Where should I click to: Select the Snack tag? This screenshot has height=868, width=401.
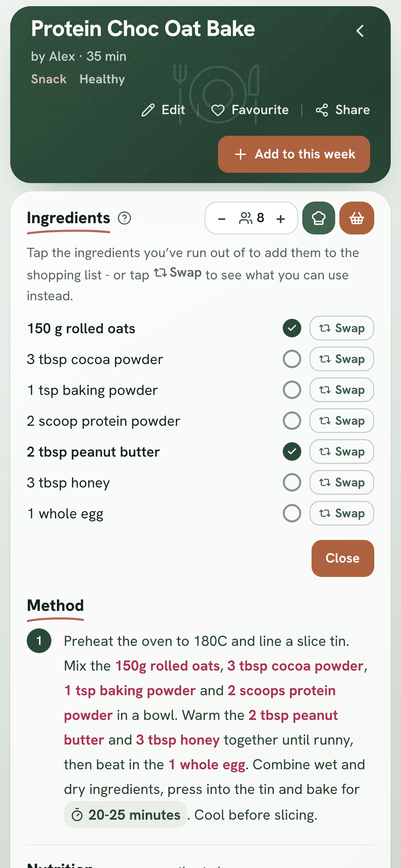tap(49, 79)
